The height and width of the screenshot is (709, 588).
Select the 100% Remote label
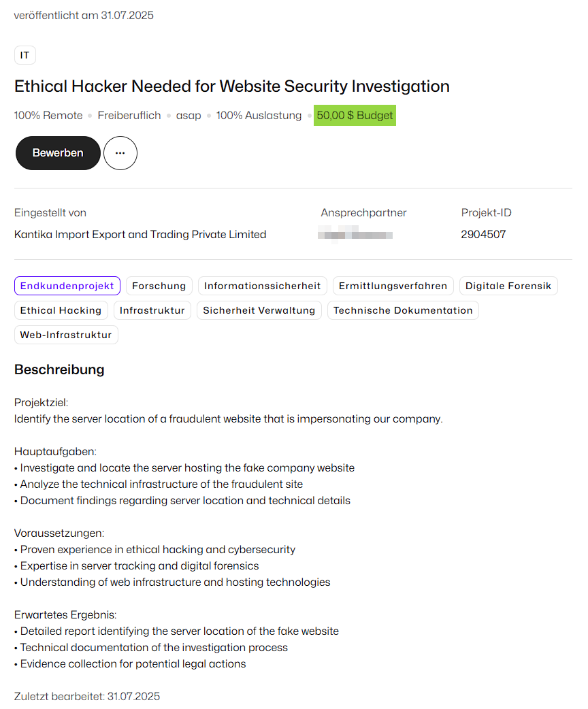coord(48,115)
